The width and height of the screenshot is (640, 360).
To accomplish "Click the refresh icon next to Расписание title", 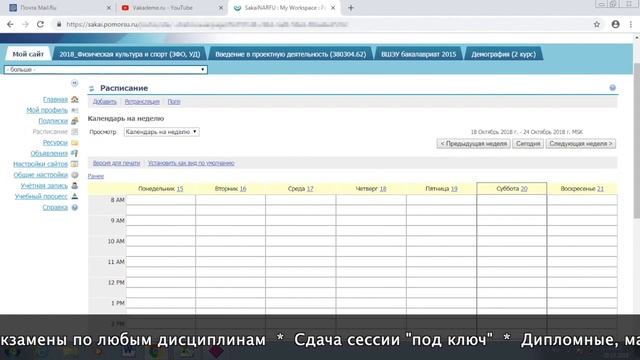I will tap(92, 89).
